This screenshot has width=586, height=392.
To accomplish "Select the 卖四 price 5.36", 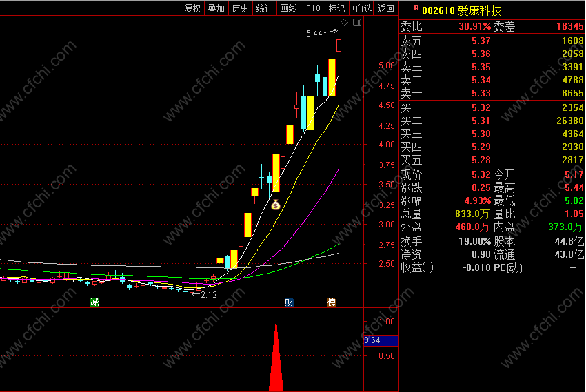I will coord(481,54).
